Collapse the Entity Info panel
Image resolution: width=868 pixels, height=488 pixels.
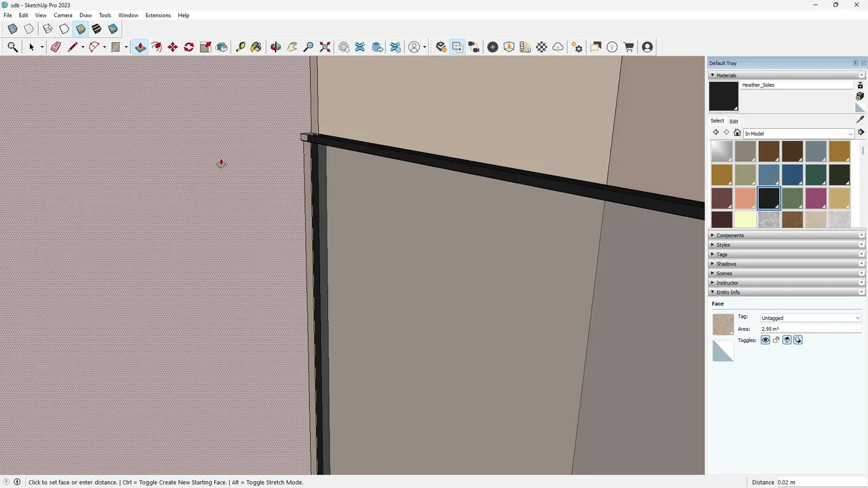coord(787,292)
